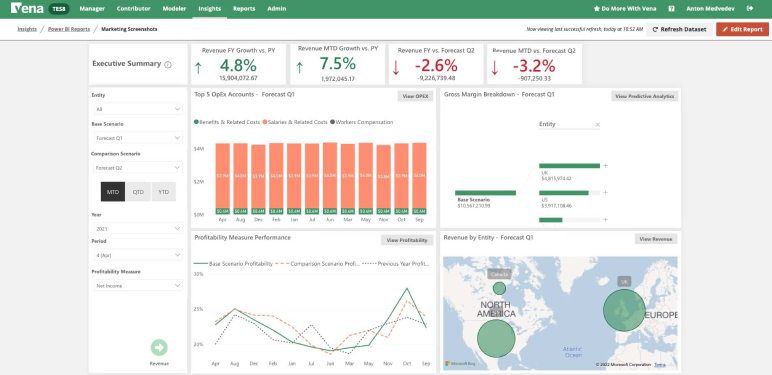Open the Base Scenario dropdown
Image resolution: width=772 pixels, height=375 pixels.
pyautogui.click(x=138, y=138)
